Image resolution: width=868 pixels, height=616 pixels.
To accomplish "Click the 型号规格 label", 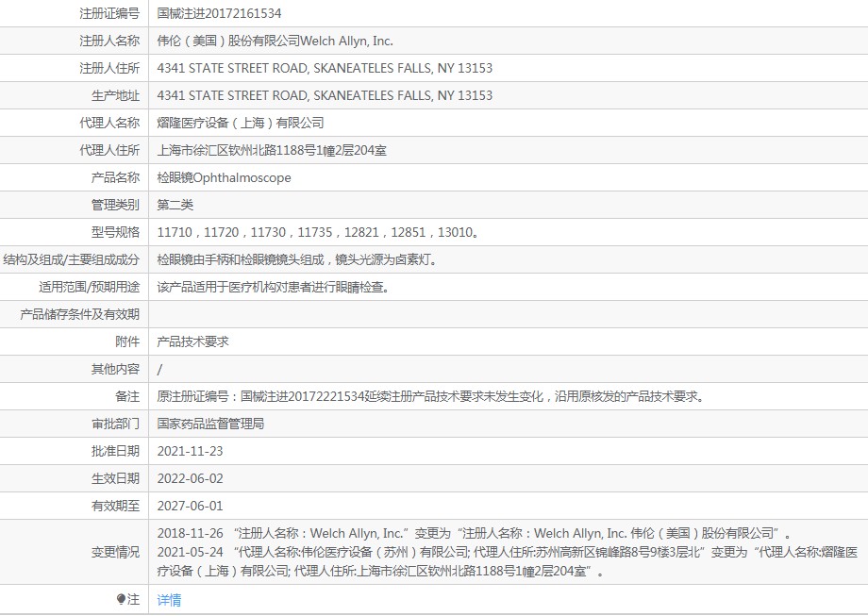I will pyautogui.click(x=116, y=232).
